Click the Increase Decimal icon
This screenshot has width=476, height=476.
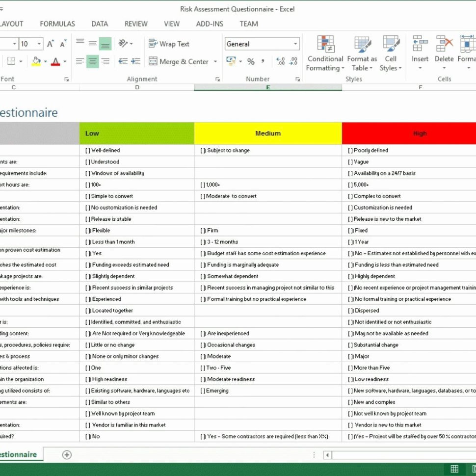(x=280, y=61)
